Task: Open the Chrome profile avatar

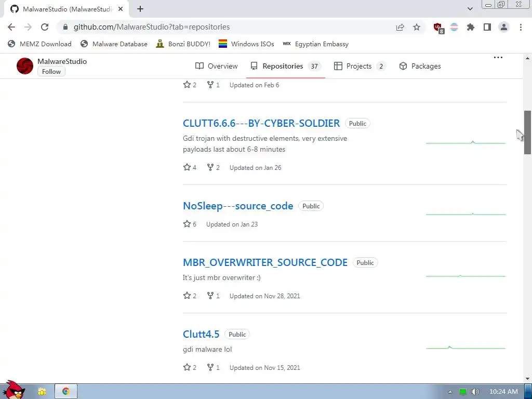Action: click(504, 27)
